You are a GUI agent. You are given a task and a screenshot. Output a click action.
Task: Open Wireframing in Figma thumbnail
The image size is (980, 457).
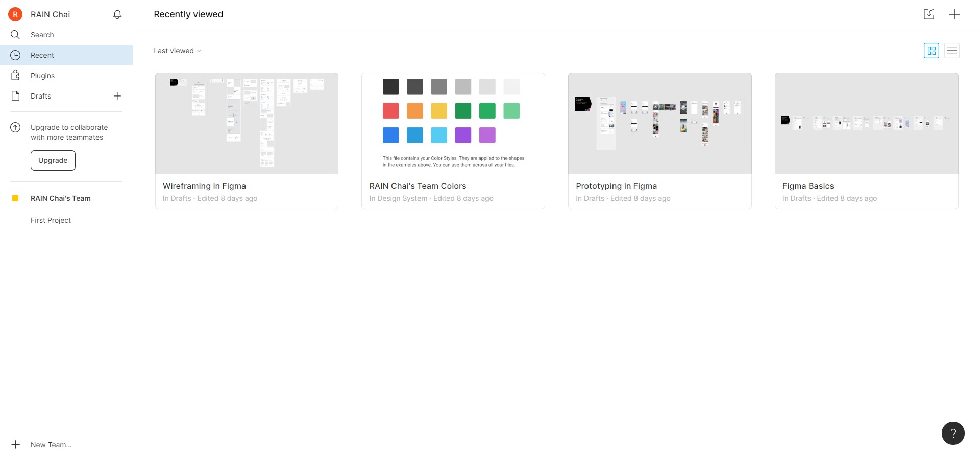247,123
